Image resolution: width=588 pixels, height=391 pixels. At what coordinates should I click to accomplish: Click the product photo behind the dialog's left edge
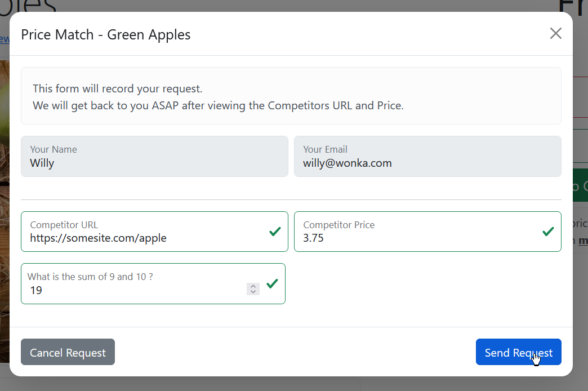pyautogui.click(x=5, y=210)
